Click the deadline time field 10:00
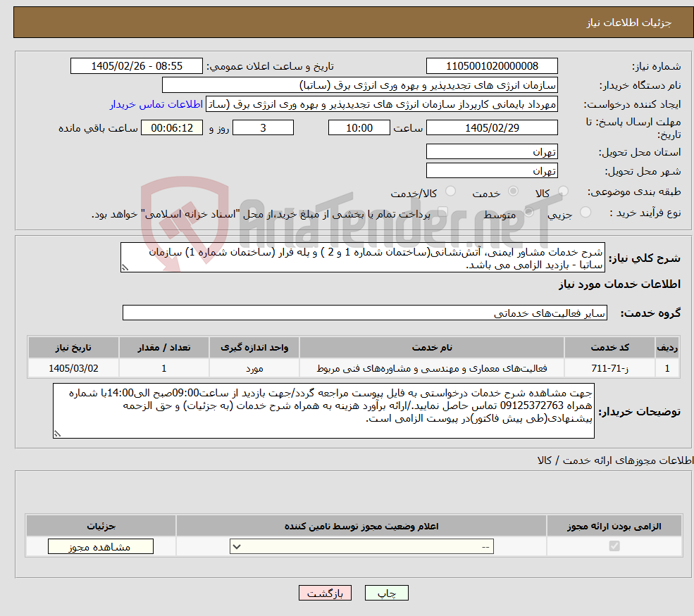The height and width of the screenshot is (616, 694). click(359, 128)
